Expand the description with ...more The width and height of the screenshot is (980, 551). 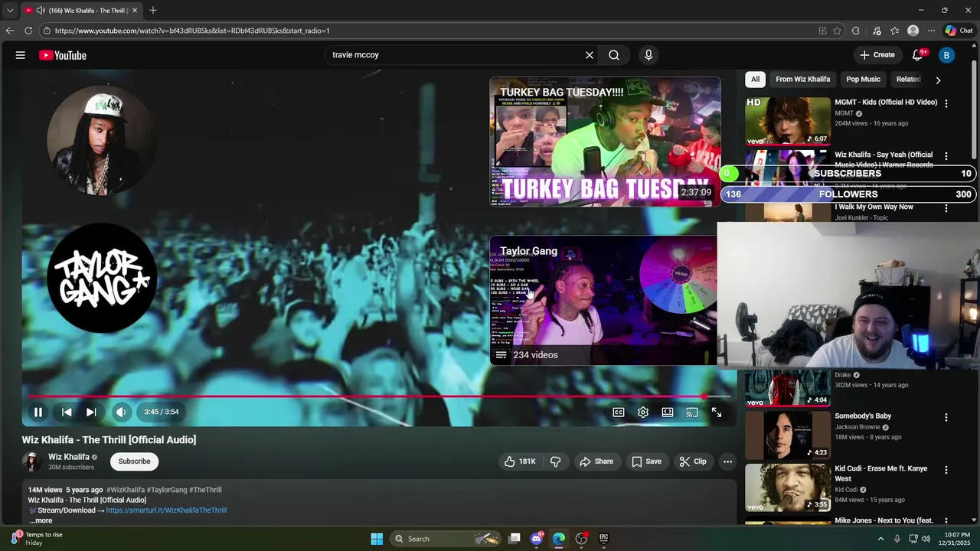tap(41, 520)
